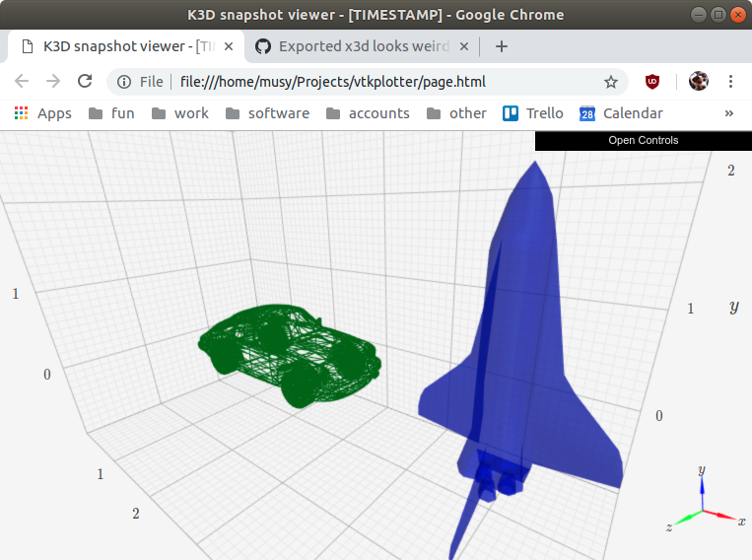Maximize the Chrome window

click(x=718, y=15)
